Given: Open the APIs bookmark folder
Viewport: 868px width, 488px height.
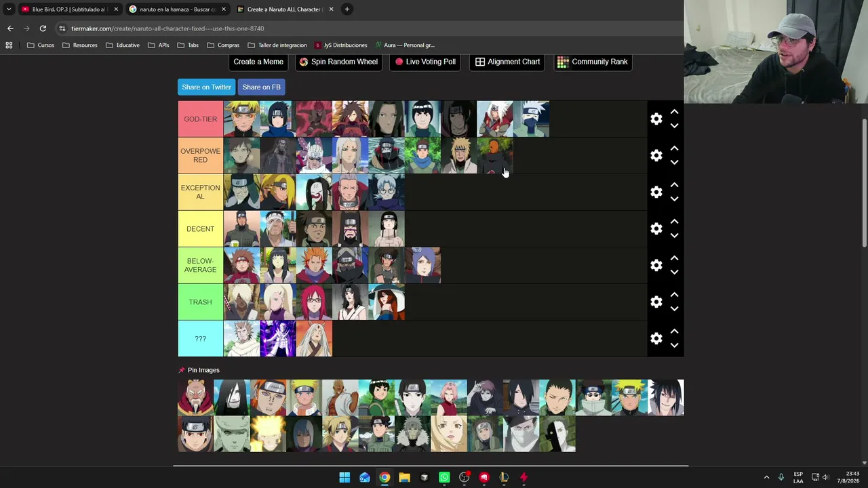Looking at the screenshot, I should coord(159,45).
